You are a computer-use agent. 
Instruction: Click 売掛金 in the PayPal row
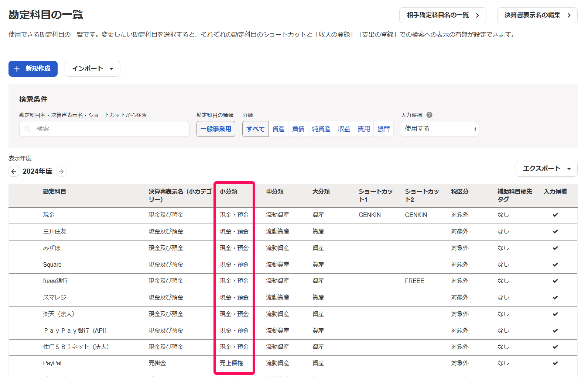pos(157,363)
